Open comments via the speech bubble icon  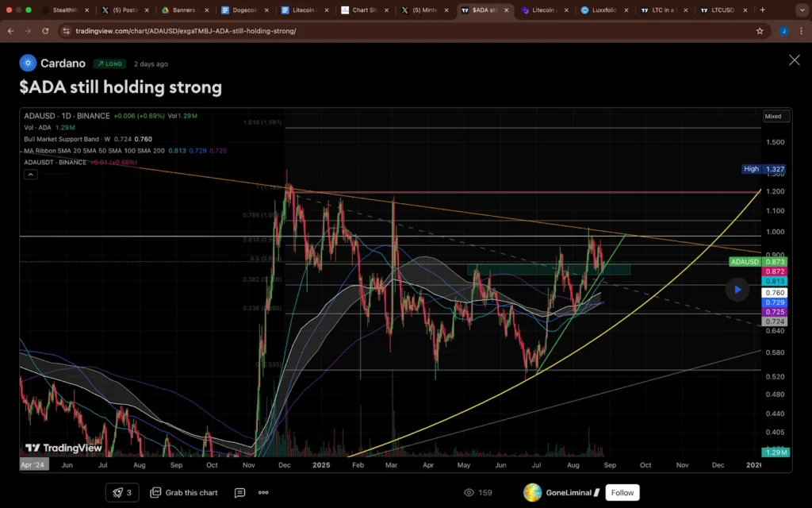239,492
